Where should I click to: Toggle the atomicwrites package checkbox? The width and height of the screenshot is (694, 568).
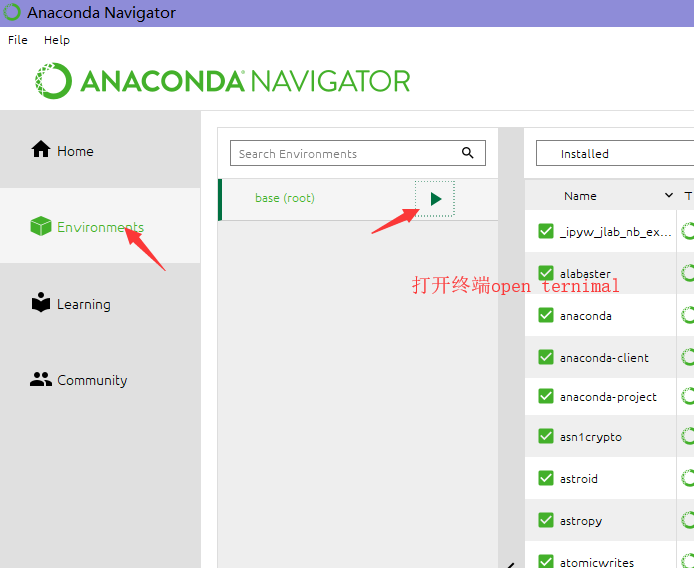(546, 561)
